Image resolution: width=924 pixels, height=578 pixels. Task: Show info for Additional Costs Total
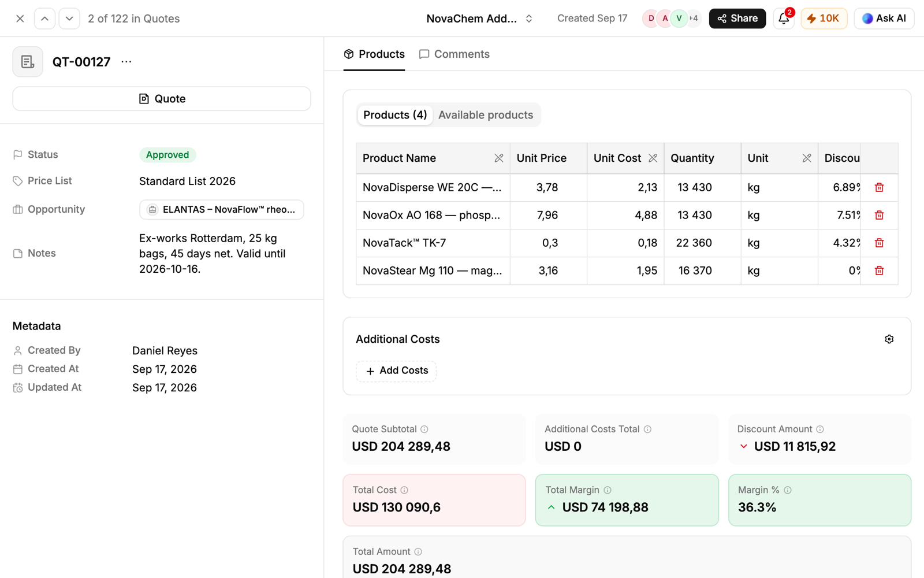647,429
